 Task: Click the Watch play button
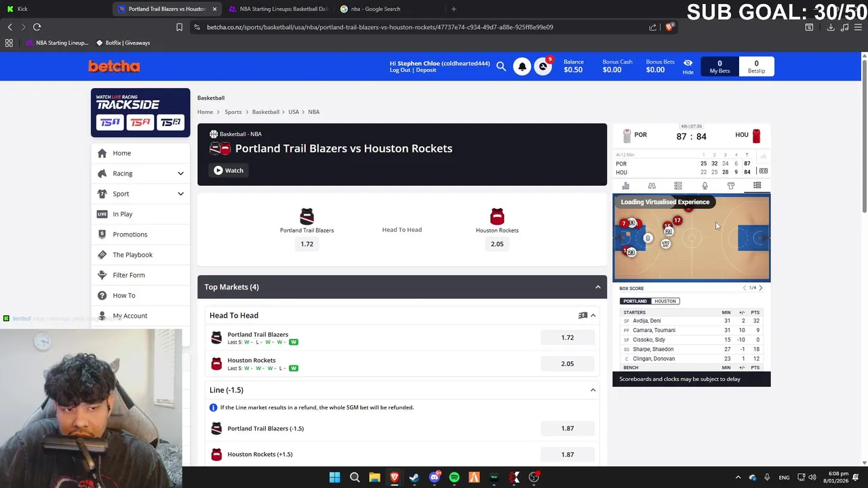pyautogui.click(x=229, y=170)
